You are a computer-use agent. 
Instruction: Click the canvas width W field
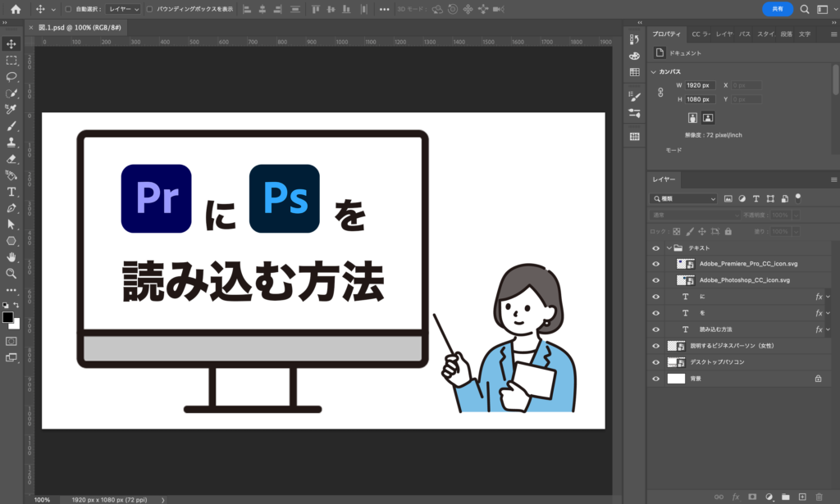coord(701,85)
